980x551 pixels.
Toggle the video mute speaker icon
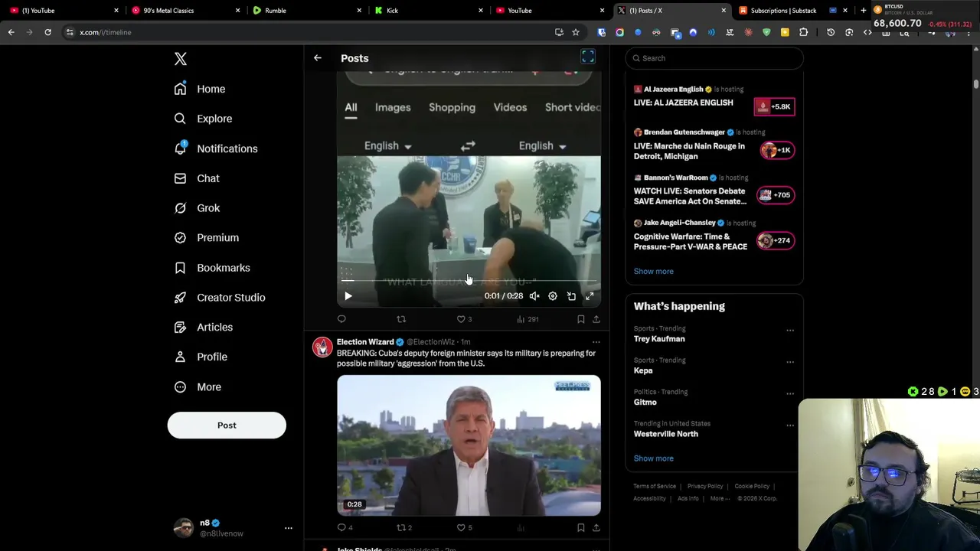coord(534,296)
